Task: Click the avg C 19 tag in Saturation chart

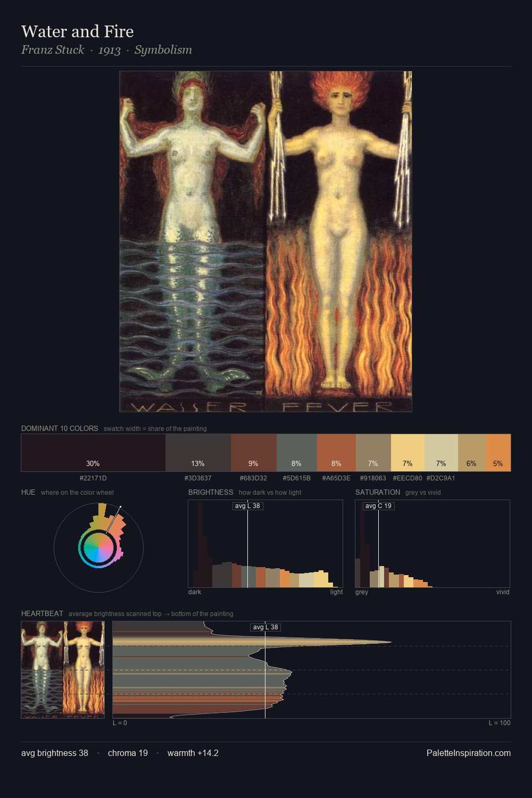Action: tap(378, 506)
